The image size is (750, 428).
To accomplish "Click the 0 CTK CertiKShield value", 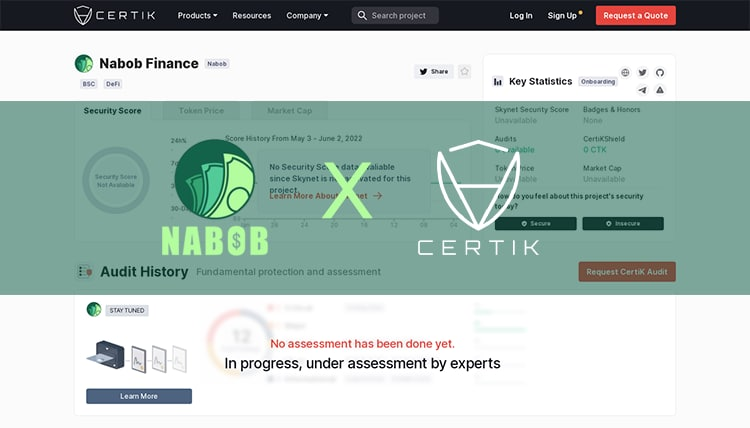I will pyautogui.click(x=595, y=150).
